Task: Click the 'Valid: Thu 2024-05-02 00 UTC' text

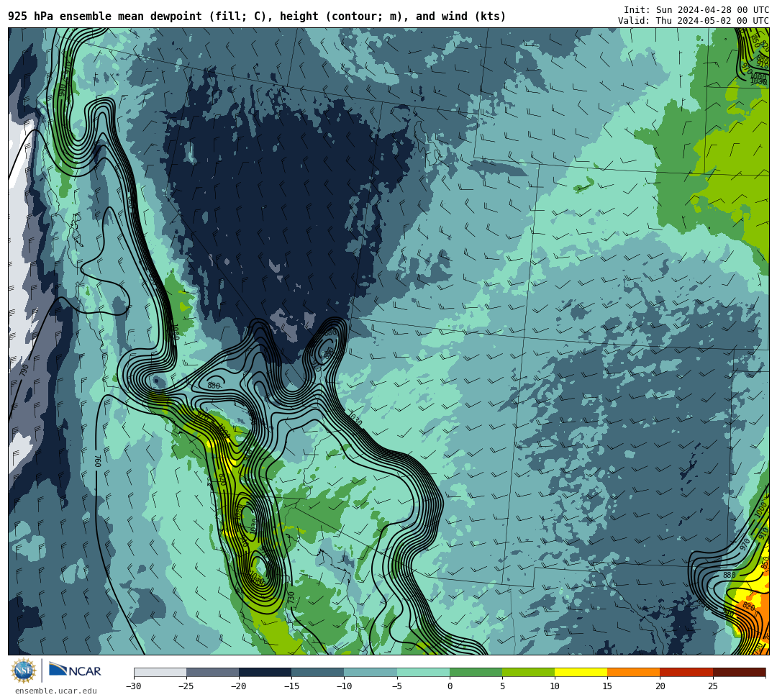Action: tap(693, 21)
